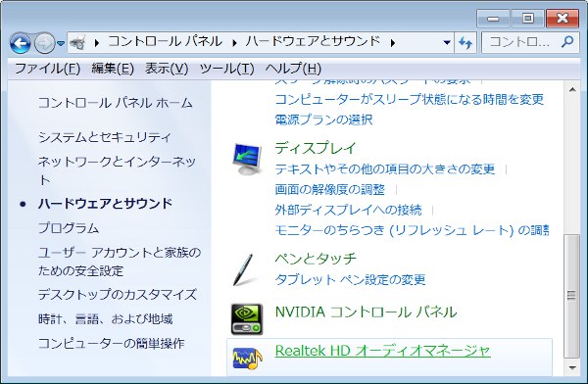Click the Back navigation arrow button

coord(21,43)
